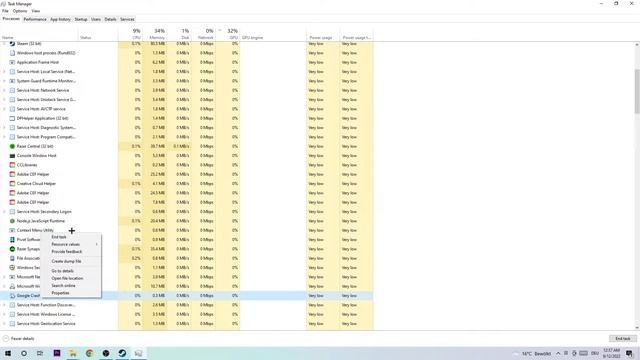Image resolution: width=640 pixels, height=360 pixels.
Task: Select the Context Menu Utility icon
Action: pos(12,230)
